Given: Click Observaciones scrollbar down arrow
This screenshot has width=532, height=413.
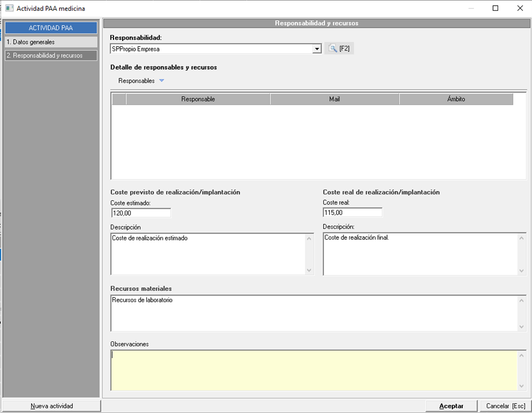Looking at the screenshot, I should 521,386.
